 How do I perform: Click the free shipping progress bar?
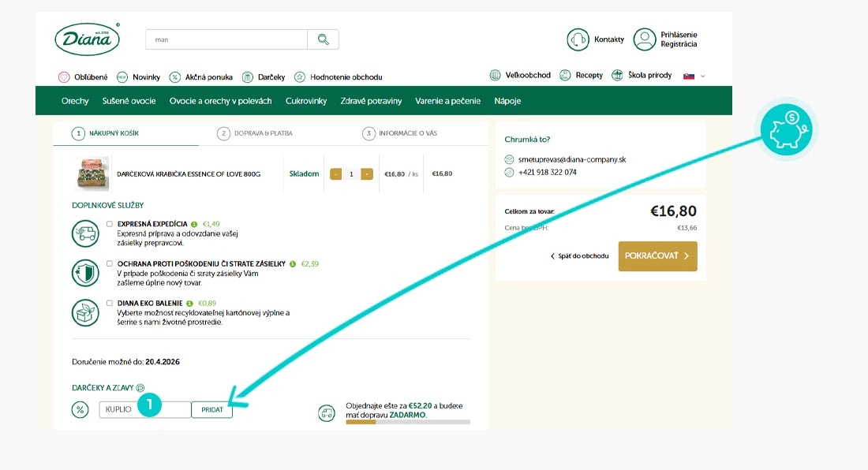point(408,422)
